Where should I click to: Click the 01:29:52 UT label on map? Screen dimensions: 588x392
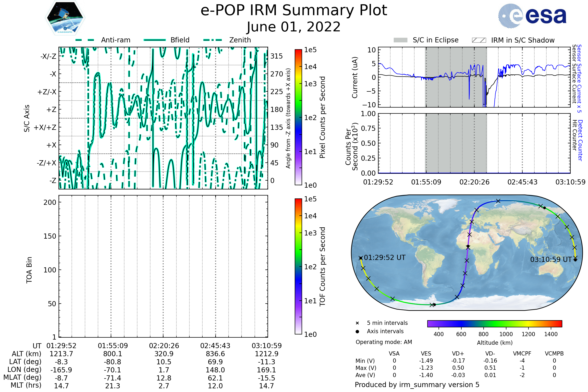(x=384, y=258)
